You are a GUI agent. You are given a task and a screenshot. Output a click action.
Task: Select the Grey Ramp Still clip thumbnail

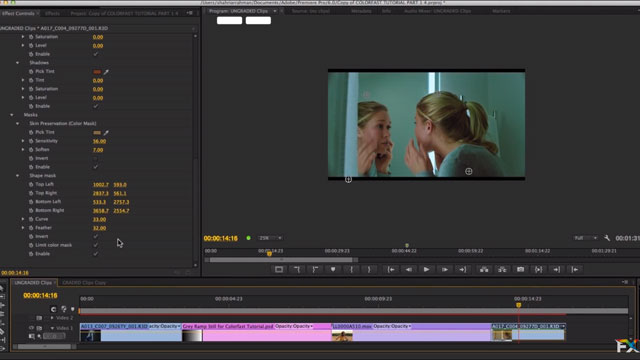click(x=192, y=336)
